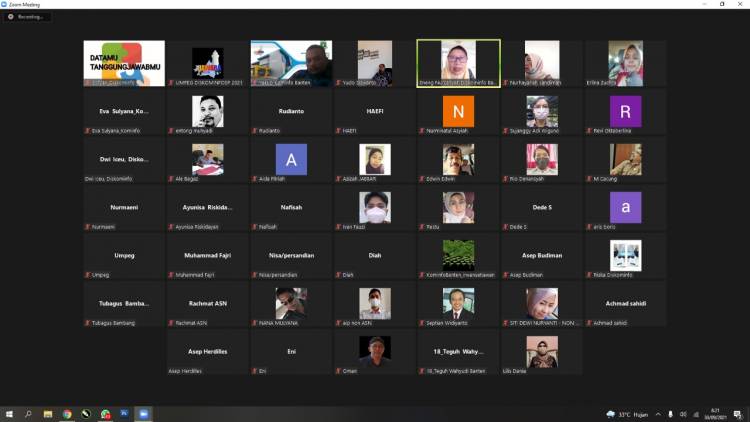The height and width of the screenshot is (422, 750).
Task: Select the Septian Widiyanto participant tile
Action: click(x=459, y=304)
